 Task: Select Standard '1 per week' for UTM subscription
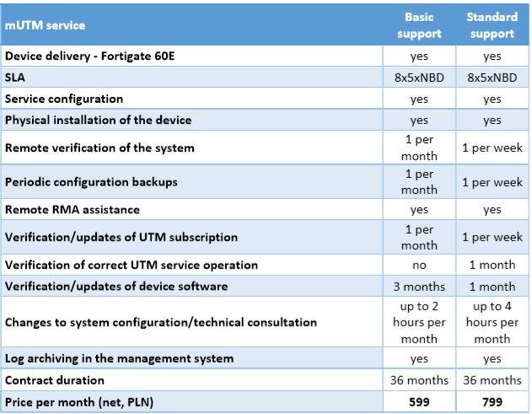pyautogui.click(x=492, y=237)
